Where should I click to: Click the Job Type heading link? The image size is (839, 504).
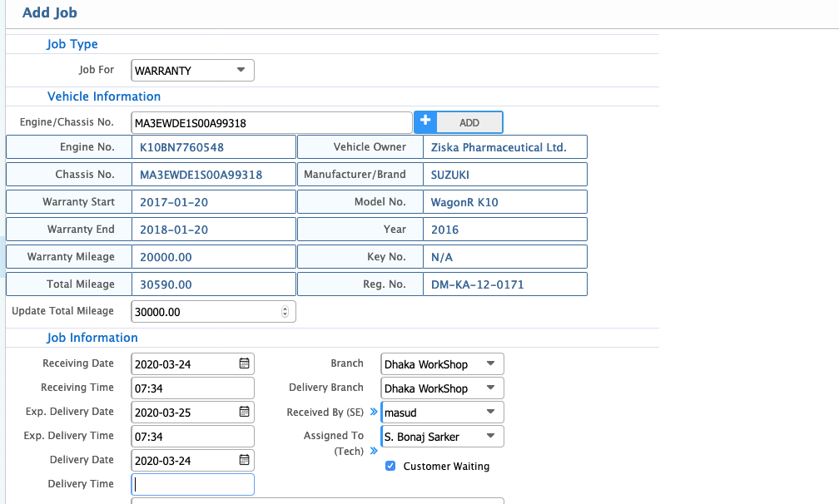(x=72, y=43)
